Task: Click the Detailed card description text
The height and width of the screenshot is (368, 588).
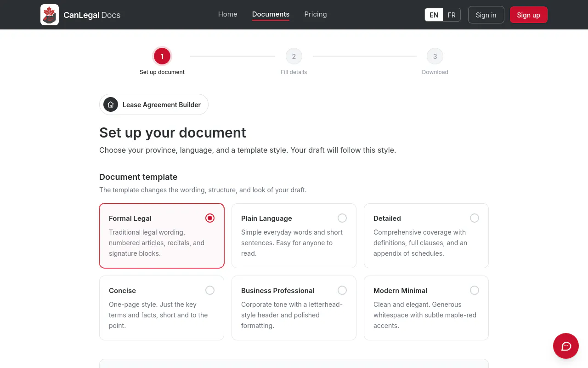Action: pyautogui.click(x=420, y=243)
